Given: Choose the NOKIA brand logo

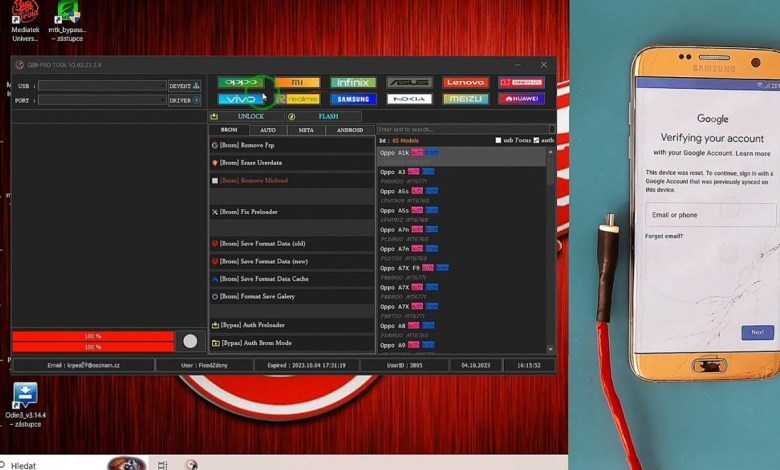Looking at the screenshot, I should tap(409, 99).
